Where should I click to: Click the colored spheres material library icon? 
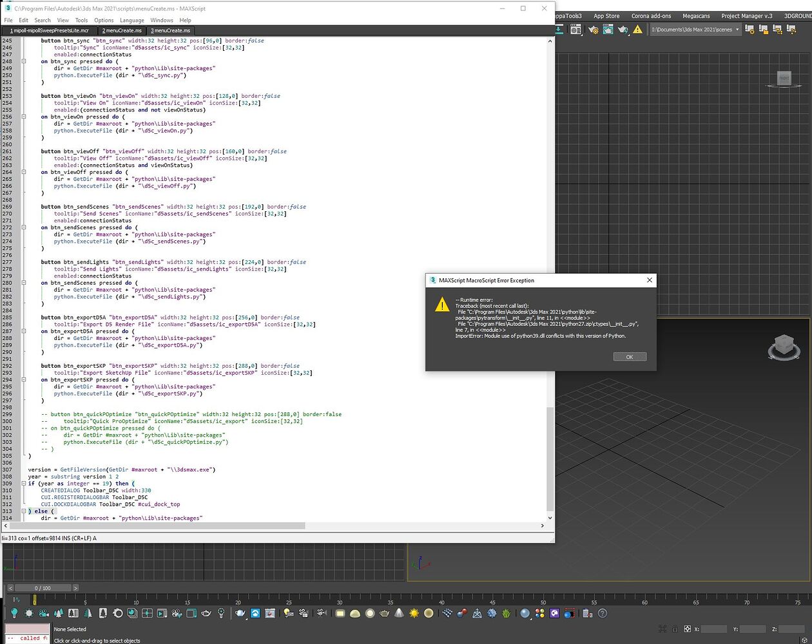[539, 613]
